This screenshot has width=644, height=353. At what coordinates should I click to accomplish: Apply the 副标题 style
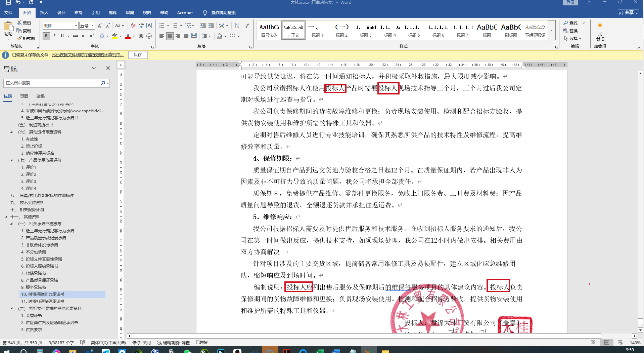coord(511,30)
